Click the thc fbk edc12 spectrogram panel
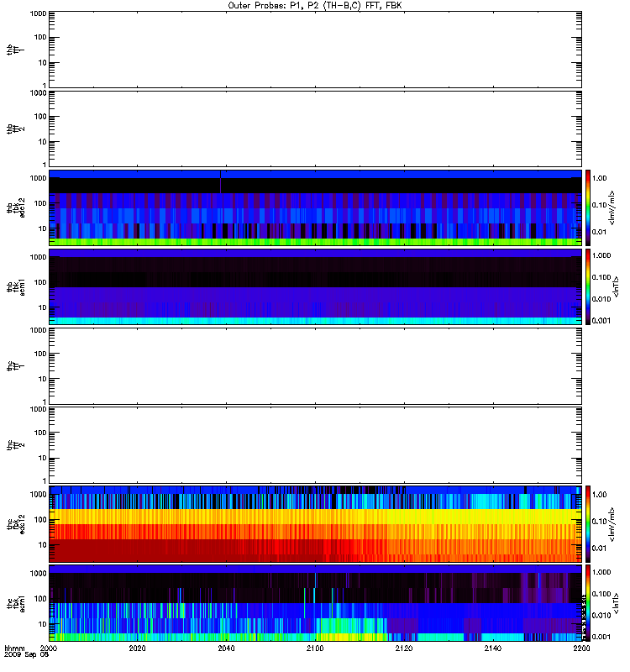This screenshot has height=672, width=630. [x=316, y=523]
